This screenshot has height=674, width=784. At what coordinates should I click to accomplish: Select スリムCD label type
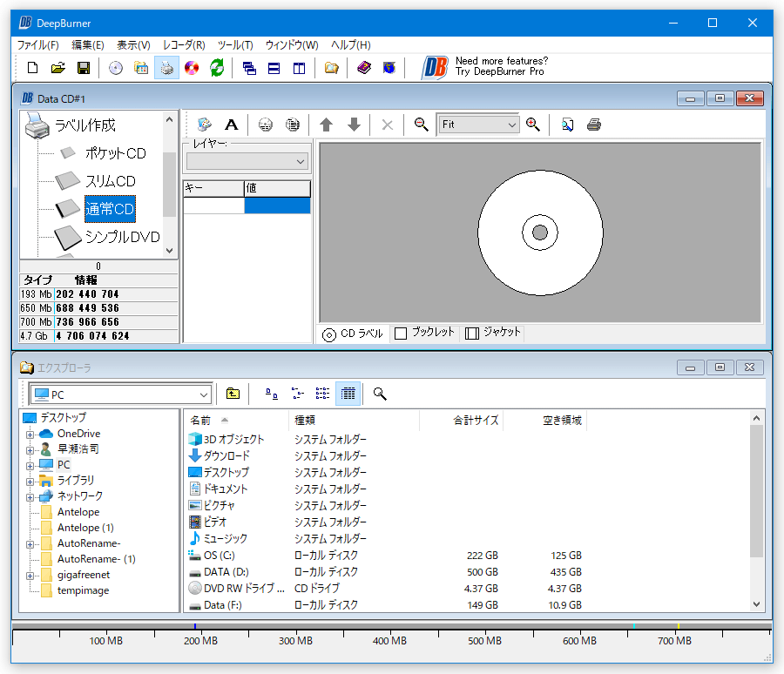(111, 181)
